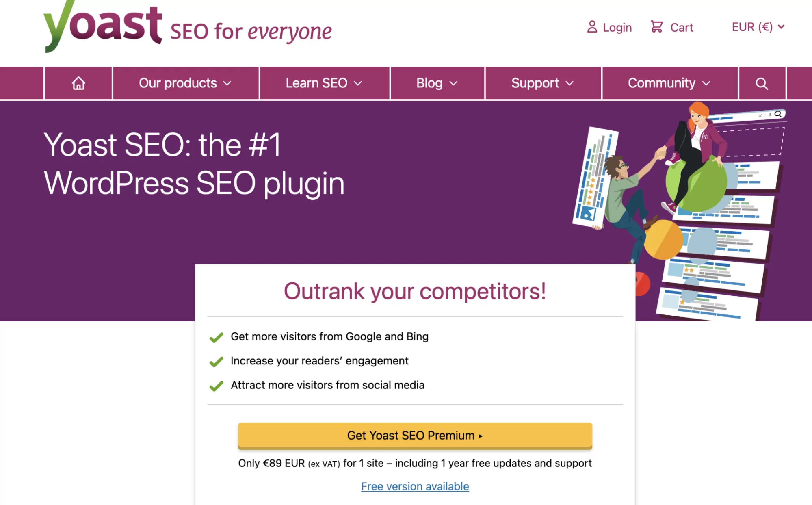The width and height of the screenshot is (812, 505).
Task: Open the 'Free version available' link
Action: (x=415, y=486)
